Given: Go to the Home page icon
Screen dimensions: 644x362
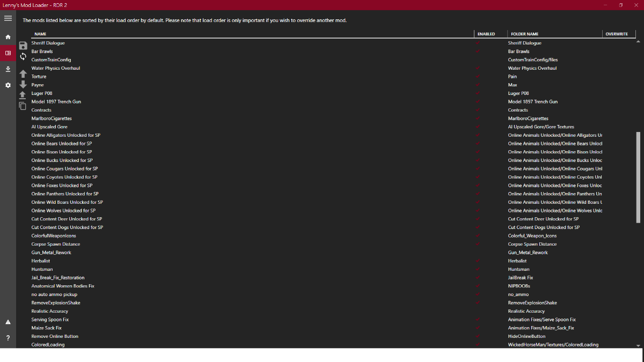Looking at the screenshot, I should pyautogui.click(x=8, y=37).
